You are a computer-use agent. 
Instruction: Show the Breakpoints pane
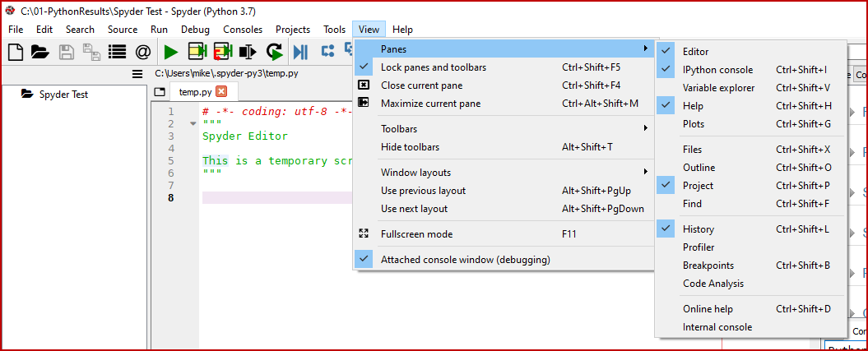(750, 266)
